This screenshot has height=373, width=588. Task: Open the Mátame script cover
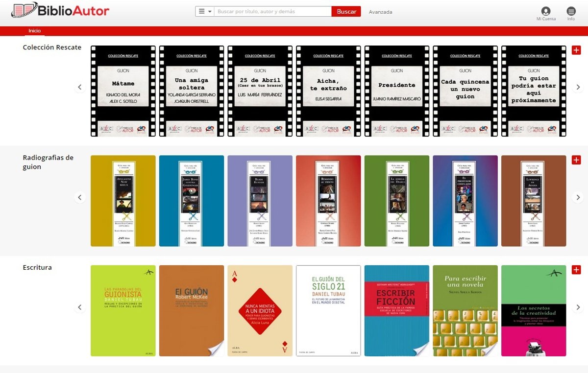tap(123, 91)
